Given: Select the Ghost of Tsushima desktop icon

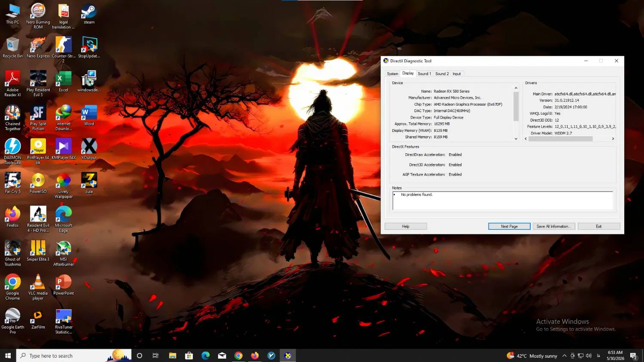Looking at the screenshot, I should tap(12, 253).
